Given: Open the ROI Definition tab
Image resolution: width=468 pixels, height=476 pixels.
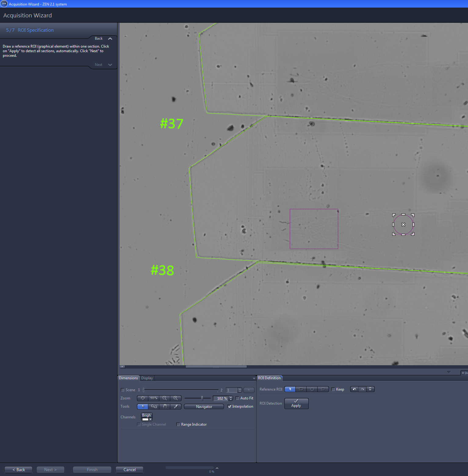Looking at the screenshot, I should 269,378.
